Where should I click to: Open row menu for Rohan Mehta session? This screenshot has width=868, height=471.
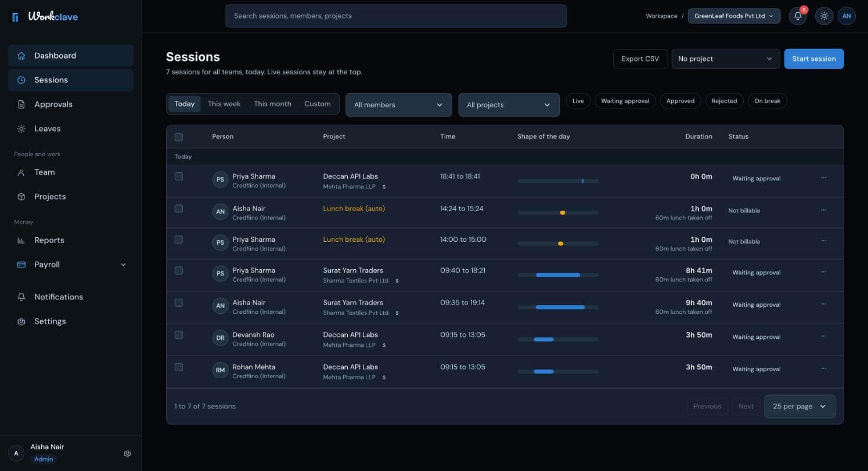pos(823,368)
